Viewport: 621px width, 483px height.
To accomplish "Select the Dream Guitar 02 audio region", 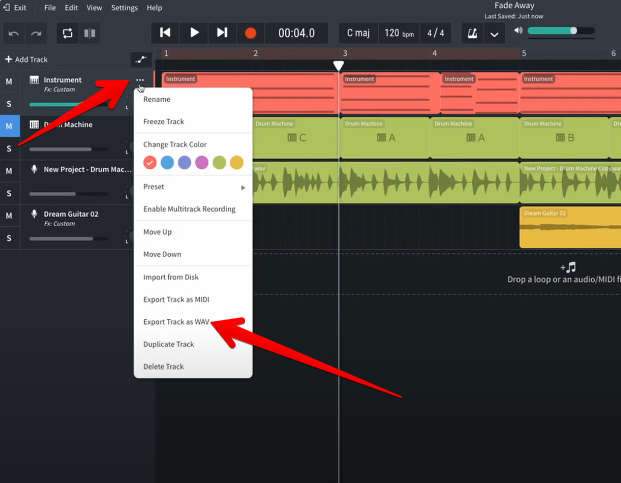I will (570, 227).
